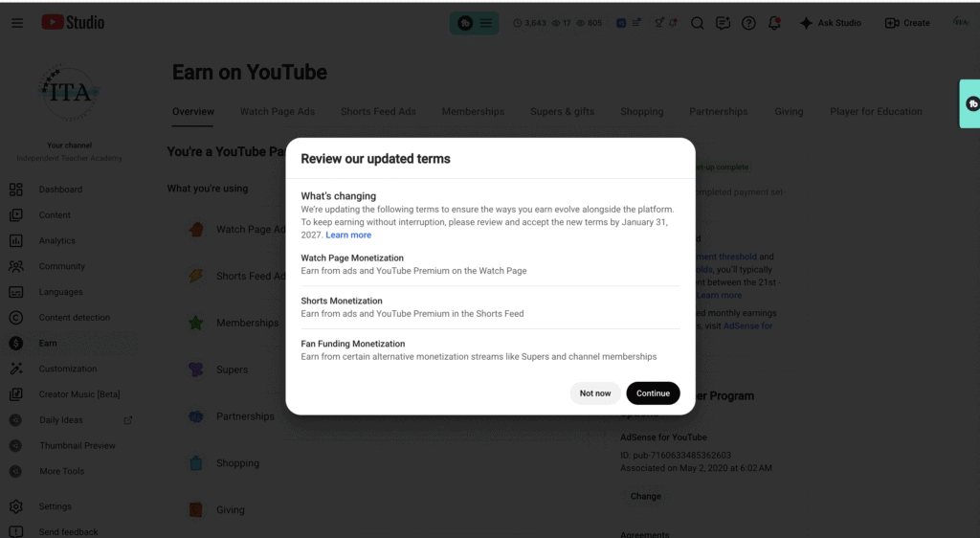
Task: Click the Create video button
Action: [907, 23]
